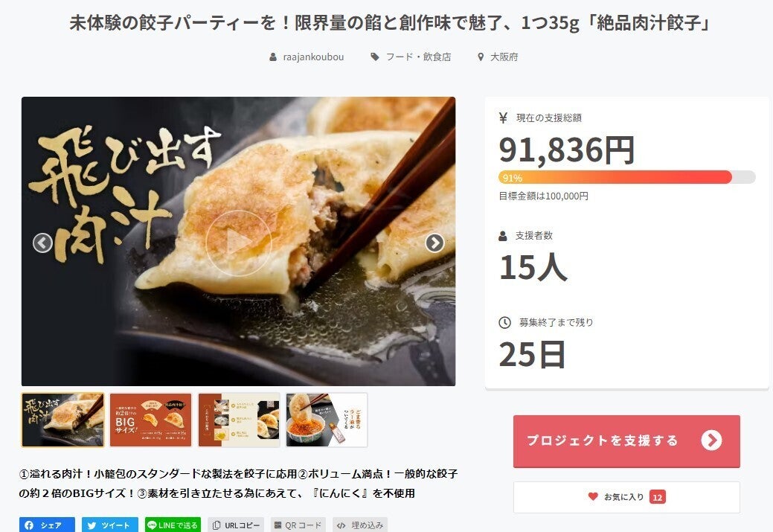Play the gyoza video in the main image
Image resolution: width=773 pixels, height=532 pixels.
click(239, 243)
